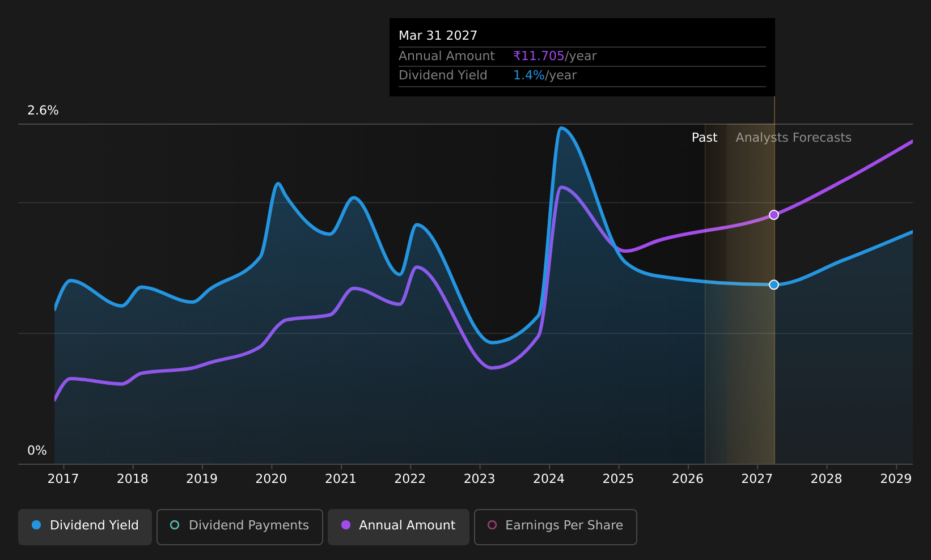Click the Mar 31 2027 tooltip date
The image size is (931, 560).
(x=438, y=36)
